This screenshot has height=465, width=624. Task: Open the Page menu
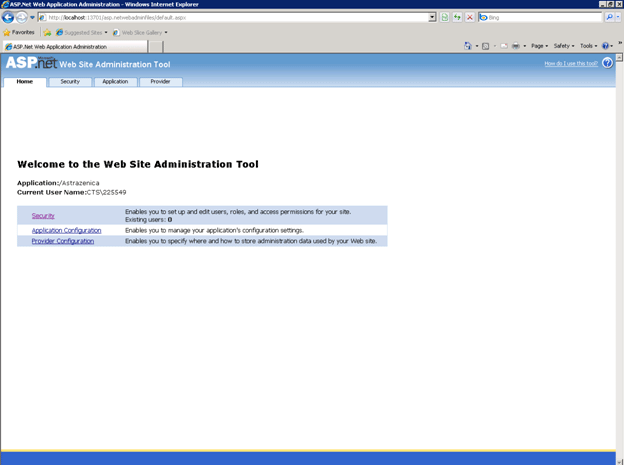point(539,46)
